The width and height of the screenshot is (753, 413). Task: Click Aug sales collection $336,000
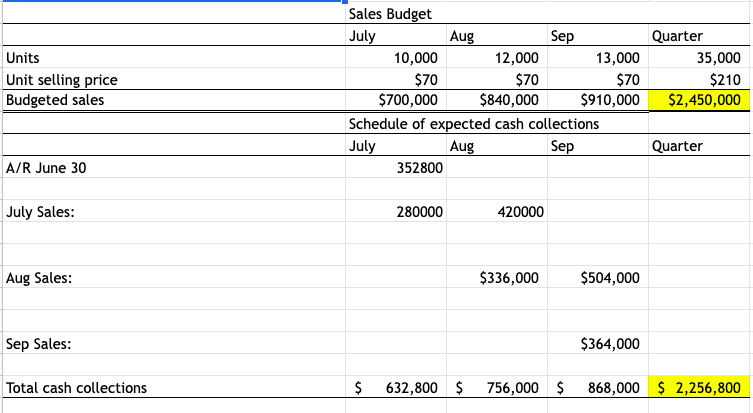pyautogui.click(x=509, y=278)
